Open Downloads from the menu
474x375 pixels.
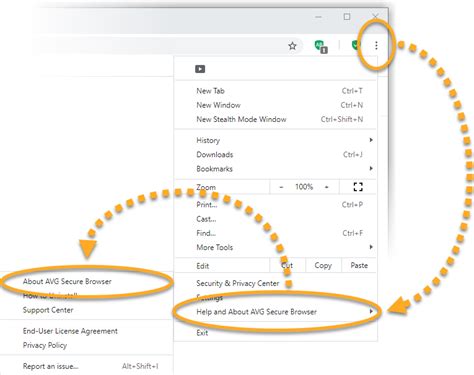276,155
